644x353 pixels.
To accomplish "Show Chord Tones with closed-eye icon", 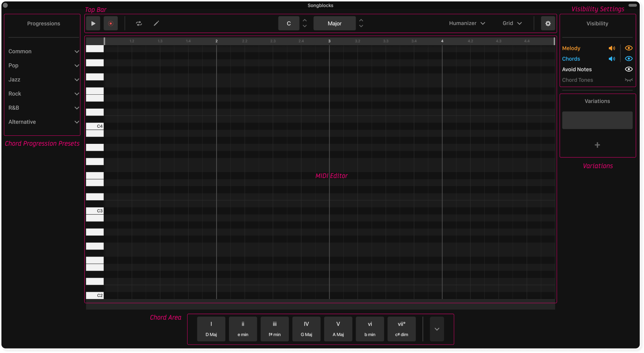I will point(629,80).
